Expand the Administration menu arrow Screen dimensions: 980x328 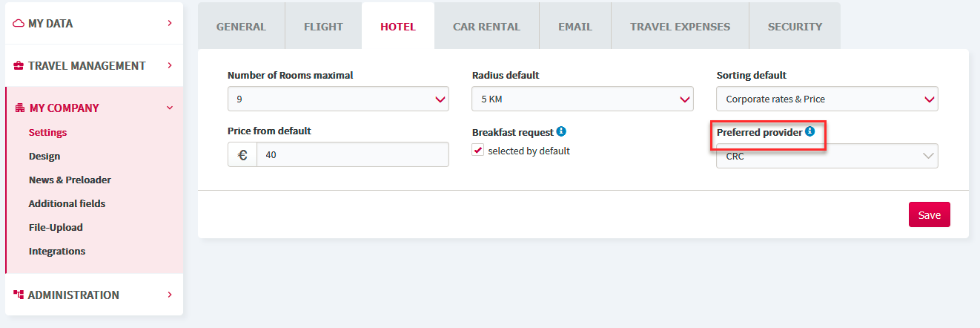[170, 295]
